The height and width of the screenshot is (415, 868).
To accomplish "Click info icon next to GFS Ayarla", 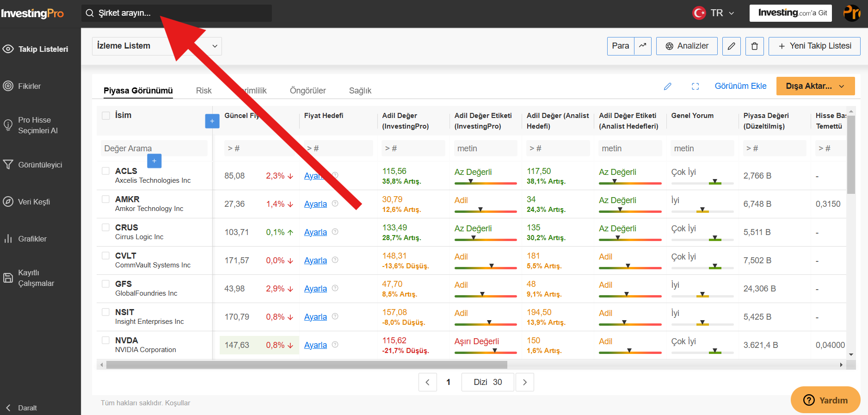I will pos(335,288).
